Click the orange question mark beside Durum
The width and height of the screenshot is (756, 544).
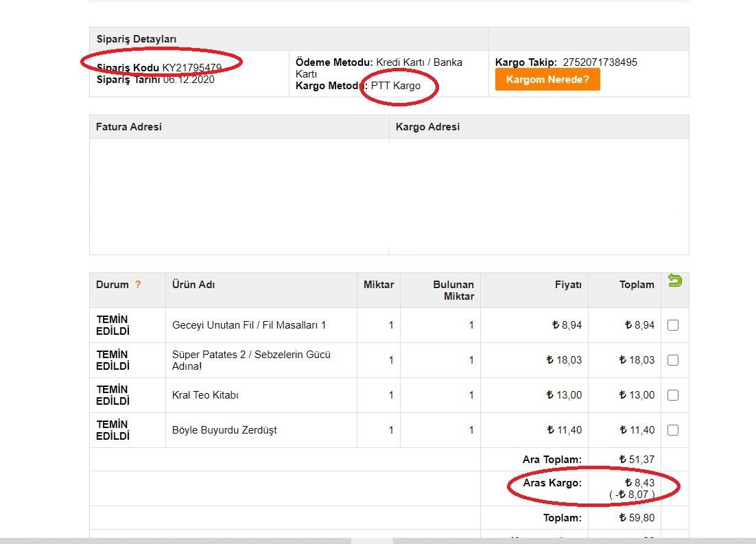[138, 285]
